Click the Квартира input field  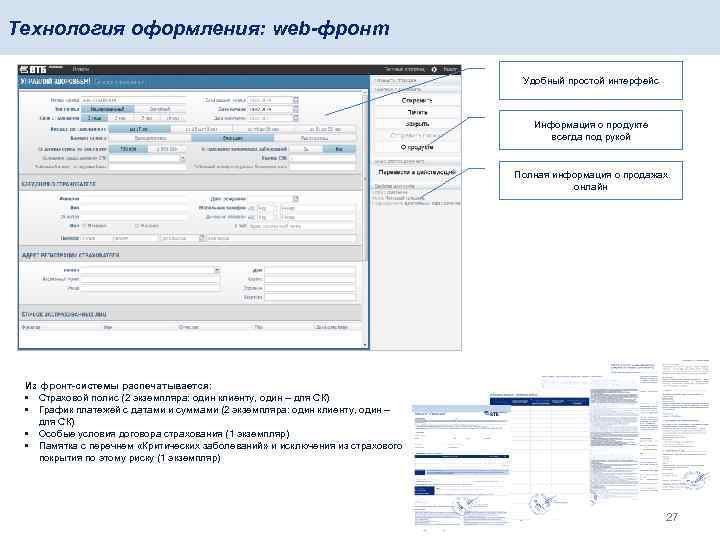(x=310, y=297)
